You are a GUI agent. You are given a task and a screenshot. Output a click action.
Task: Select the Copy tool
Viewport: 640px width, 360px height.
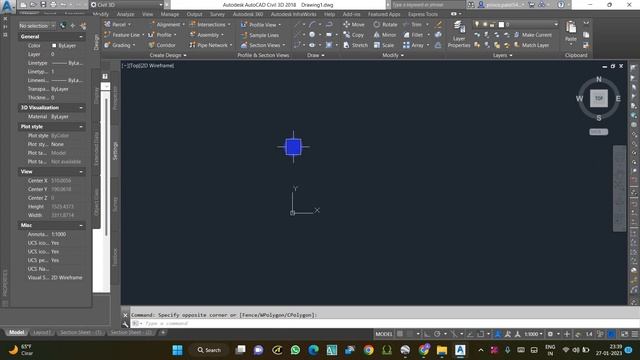(x=353, y=35)
